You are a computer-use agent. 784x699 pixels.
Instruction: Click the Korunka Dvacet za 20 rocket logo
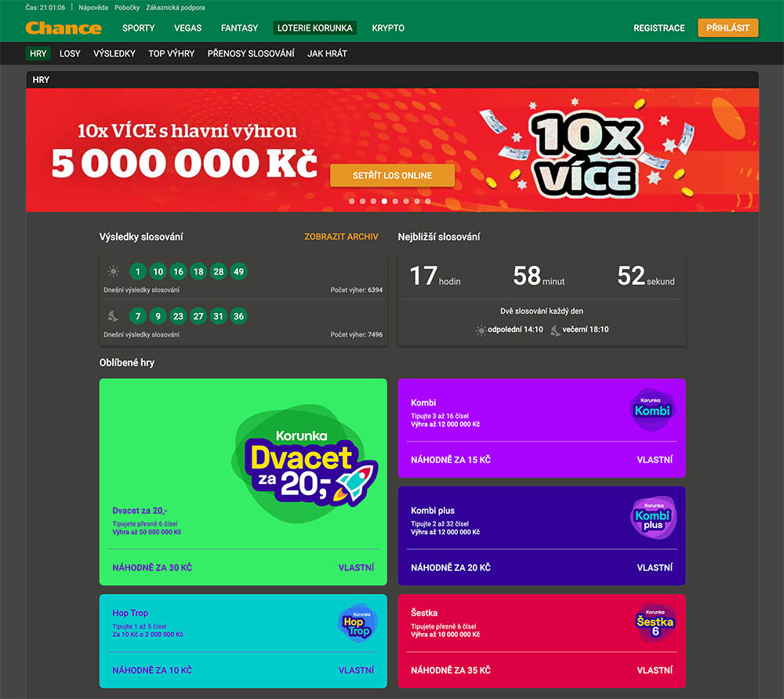306,464
